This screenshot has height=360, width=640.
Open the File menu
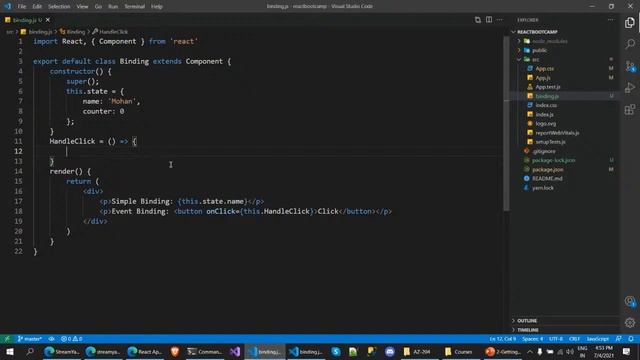click(22, 7)
